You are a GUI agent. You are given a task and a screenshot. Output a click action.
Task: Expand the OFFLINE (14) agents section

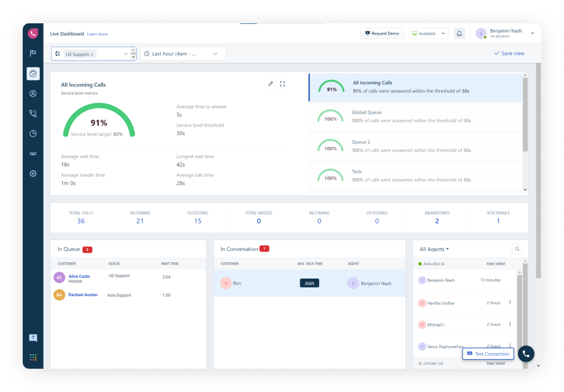(x=433, y=364)
